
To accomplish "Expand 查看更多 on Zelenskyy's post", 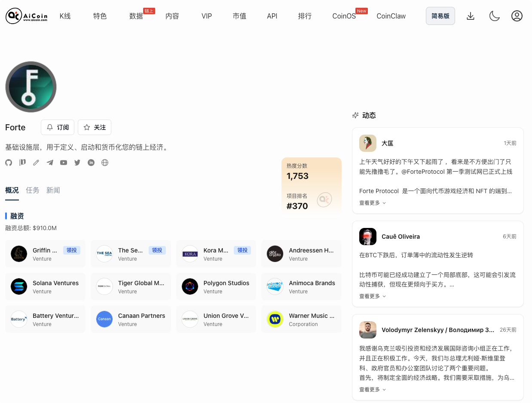I will (x=373, y=390).
